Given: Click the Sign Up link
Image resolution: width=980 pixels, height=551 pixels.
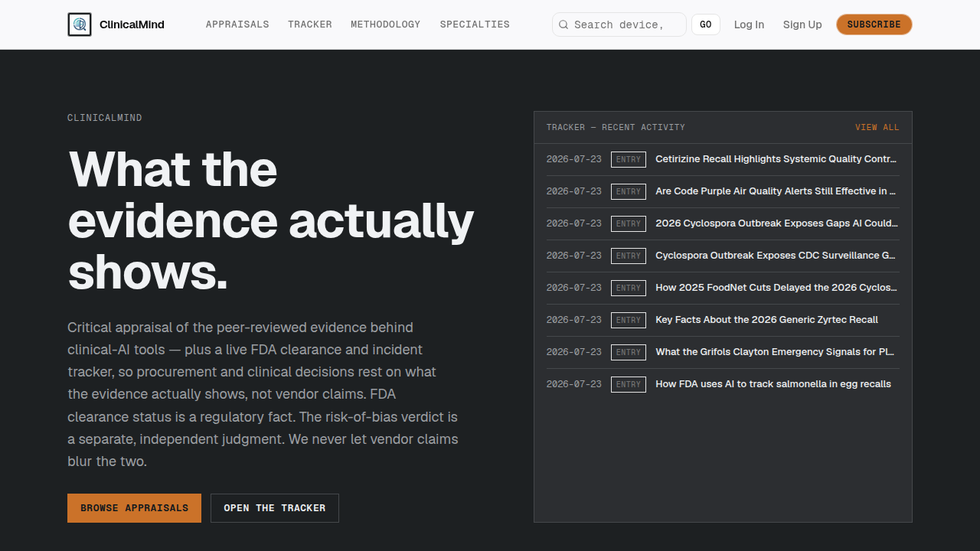Looking at the screenshot, I should [x=802, y=24].
